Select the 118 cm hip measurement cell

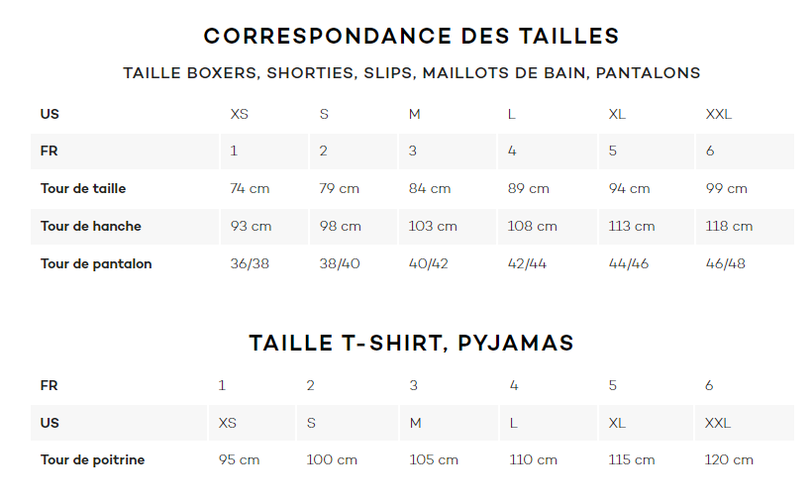(x=729, y=227)
